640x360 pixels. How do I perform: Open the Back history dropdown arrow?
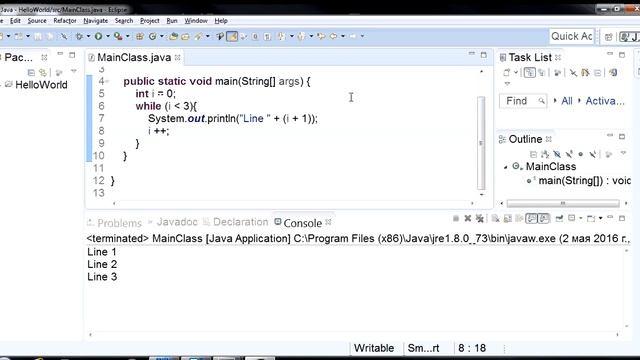pos(343,36)
